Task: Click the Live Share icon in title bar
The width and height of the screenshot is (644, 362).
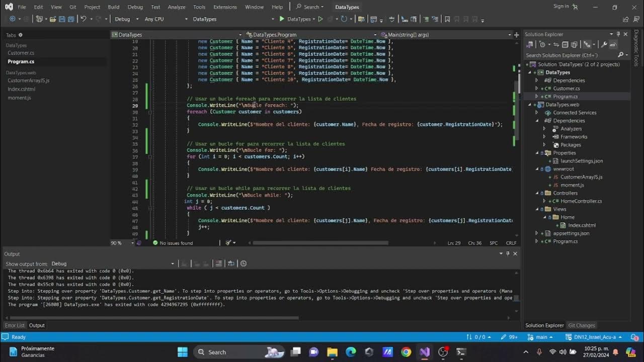Action: pyautogui.click(x=625, y=19)
